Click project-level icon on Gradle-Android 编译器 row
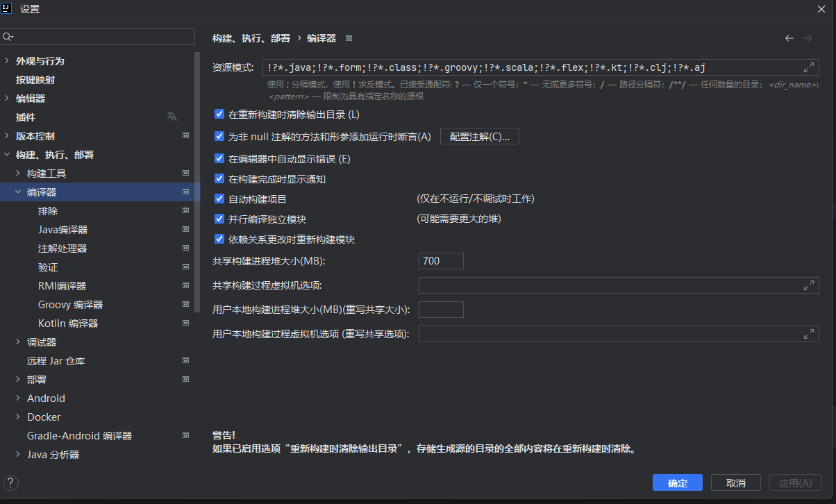Image resolution: width=836 pixels, height=504 pixels. coord(185,435)
